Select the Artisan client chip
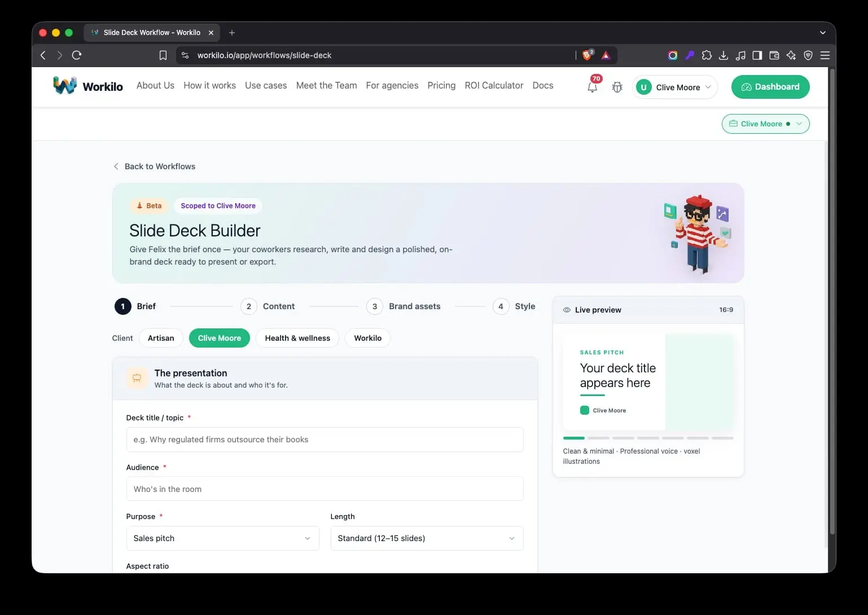868x615 pixels. [161, 338]
